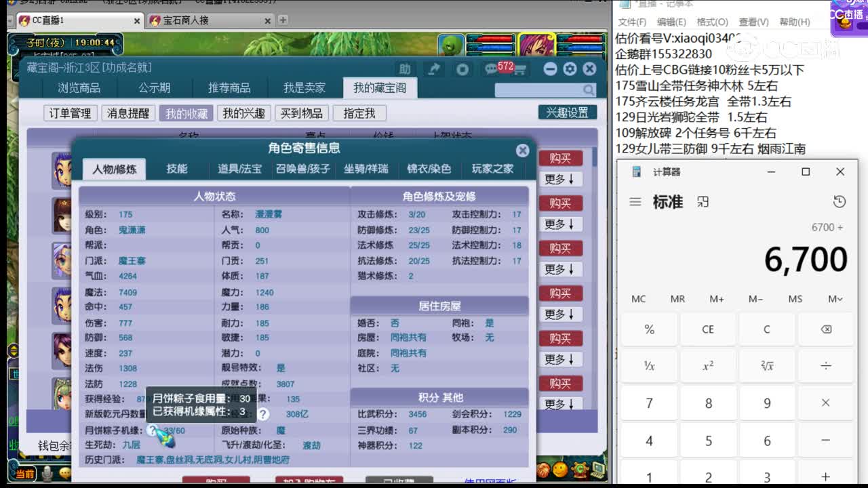Click the 助 helper icon in 藏宝阁 header
Image resolution: width=868 pixels, height=488 pixels.
[x=405, y=69]
